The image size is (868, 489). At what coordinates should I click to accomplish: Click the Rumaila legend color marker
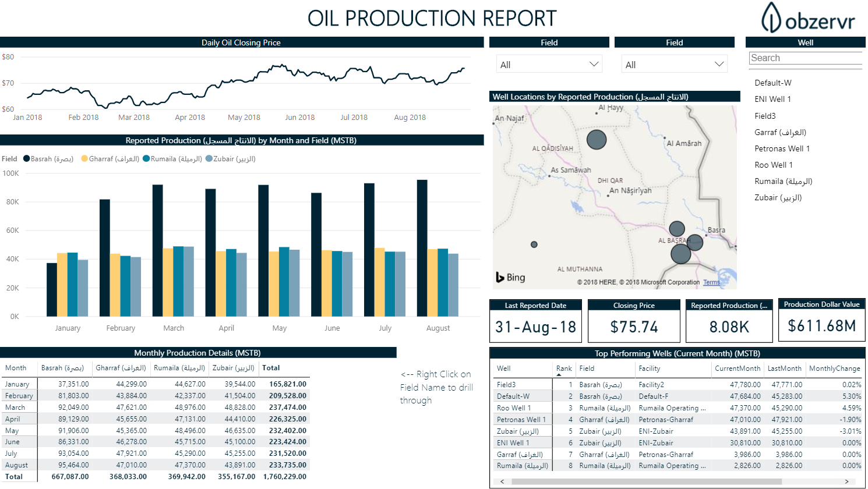click(146, 158)
